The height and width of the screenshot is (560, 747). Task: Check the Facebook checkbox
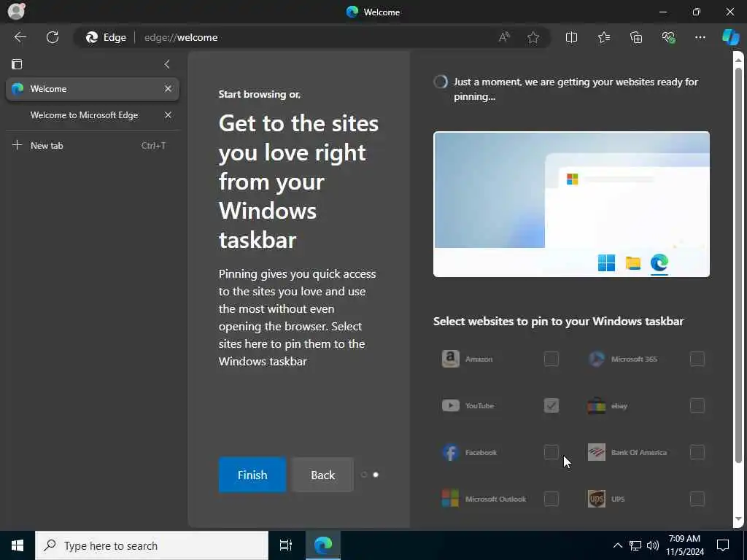[x=551, y=452]
